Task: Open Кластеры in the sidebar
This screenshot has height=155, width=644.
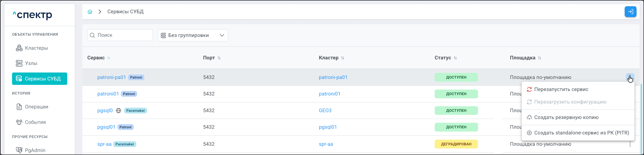Action: tap(36, 48)
